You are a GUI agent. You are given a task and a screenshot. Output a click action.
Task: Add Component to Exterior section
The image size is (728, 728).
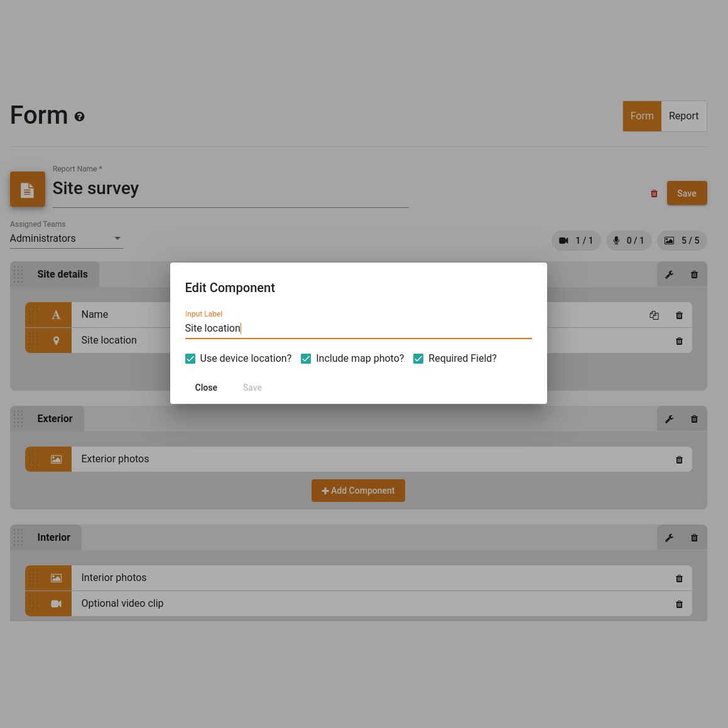[358, 491]
